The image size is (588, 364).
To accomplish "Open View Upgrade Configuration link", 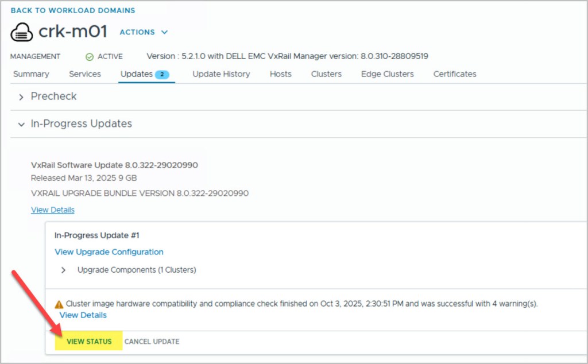I will coord(109,252).
